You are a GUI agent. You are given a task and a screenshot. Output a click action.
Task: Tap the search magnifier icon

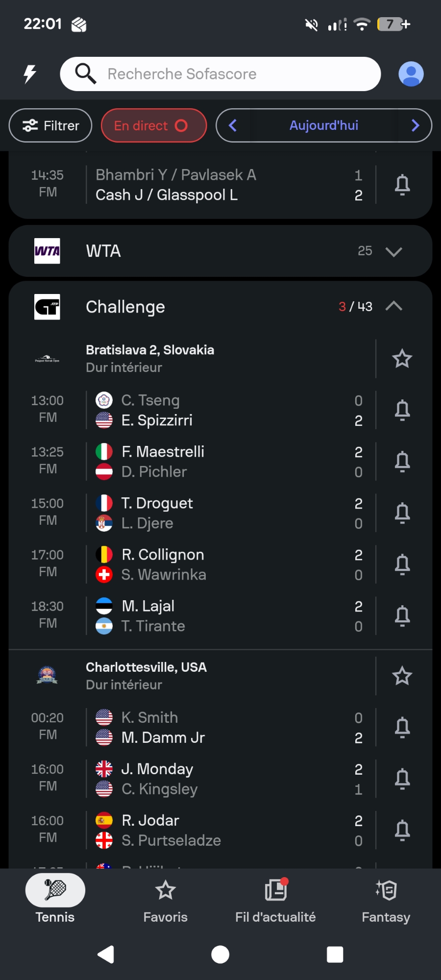85,74
